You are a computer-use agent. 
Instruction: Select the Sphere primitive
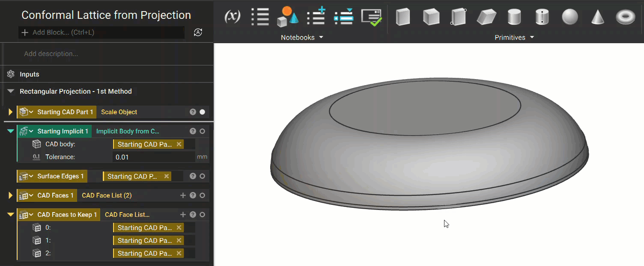pyautogui.click(x=570, y=17)
